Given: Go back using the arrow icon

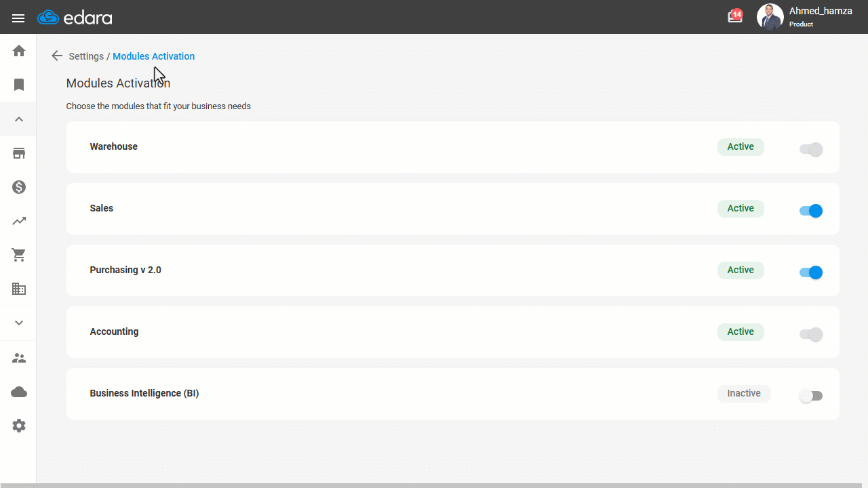Looking at the screenshot, I should [57, 56].
